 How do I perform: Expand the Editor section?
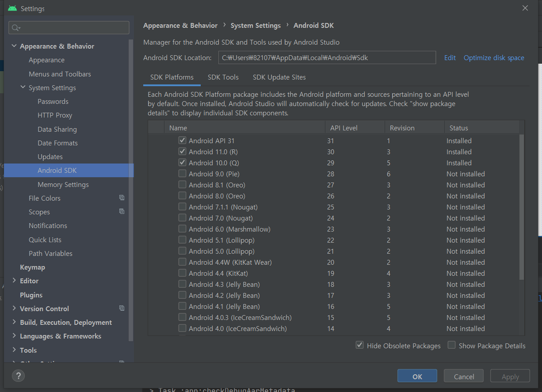click(14, 281)
